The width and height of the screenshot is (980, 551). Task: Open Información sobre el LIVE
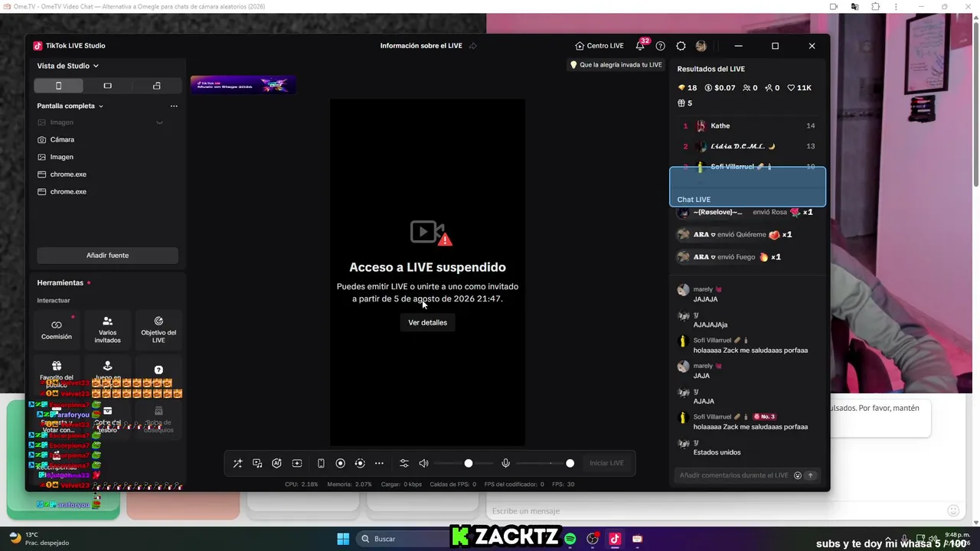coord(421,46)
